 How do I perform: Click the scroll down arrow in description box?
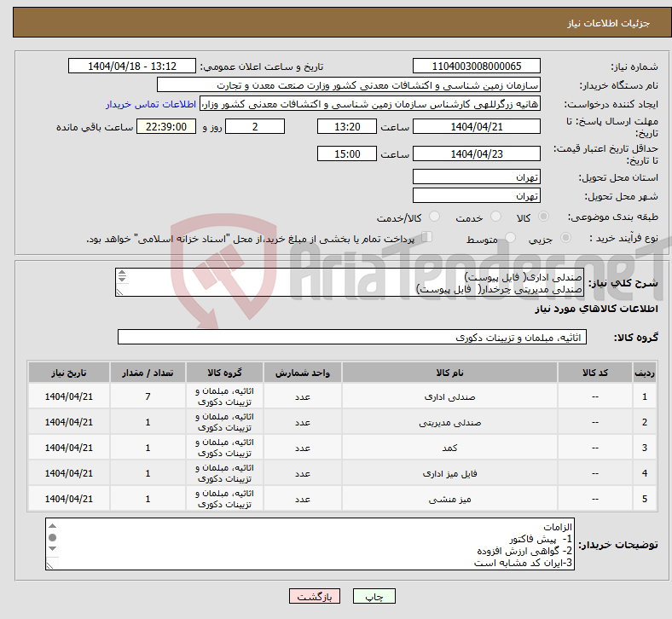tap(122, 279)
